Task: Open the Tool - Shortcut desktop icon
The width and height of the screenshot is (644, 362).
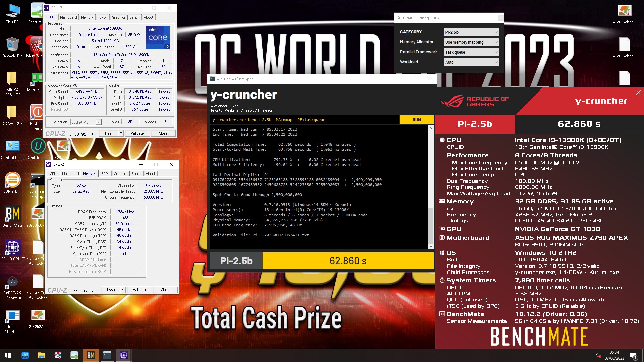Action: pyautogui.click(x=12, y=321)
